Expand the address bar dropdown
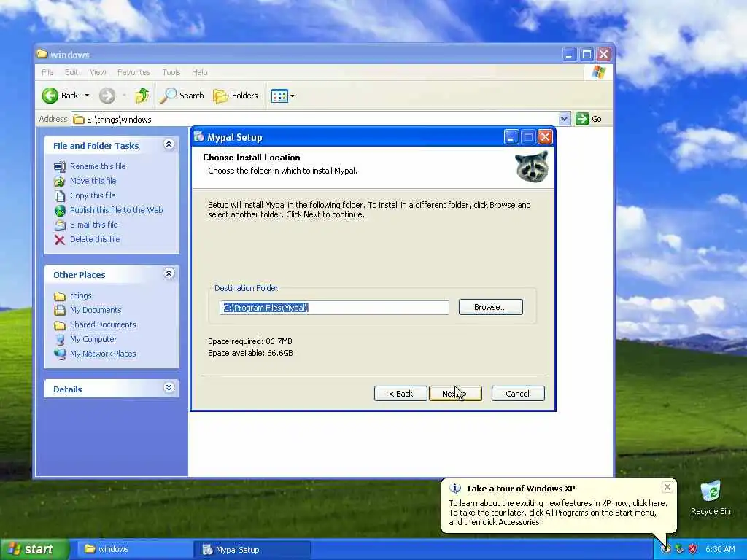 pyautogui.click(x=564, y=119)
